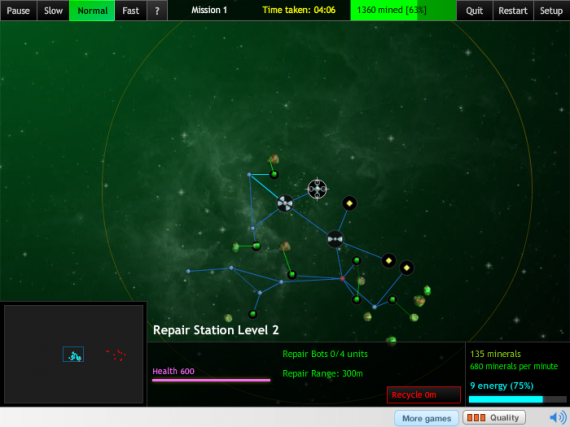Viewport: 570px width, 427px height.
Task: Switch game speed to Fast
Action: (x=131, y=11)
